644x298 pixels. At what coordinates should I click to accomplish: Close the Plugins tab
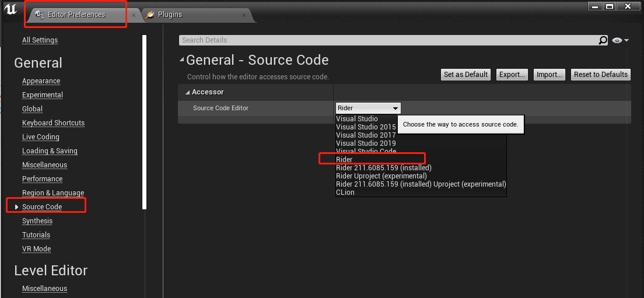[244, 15]
